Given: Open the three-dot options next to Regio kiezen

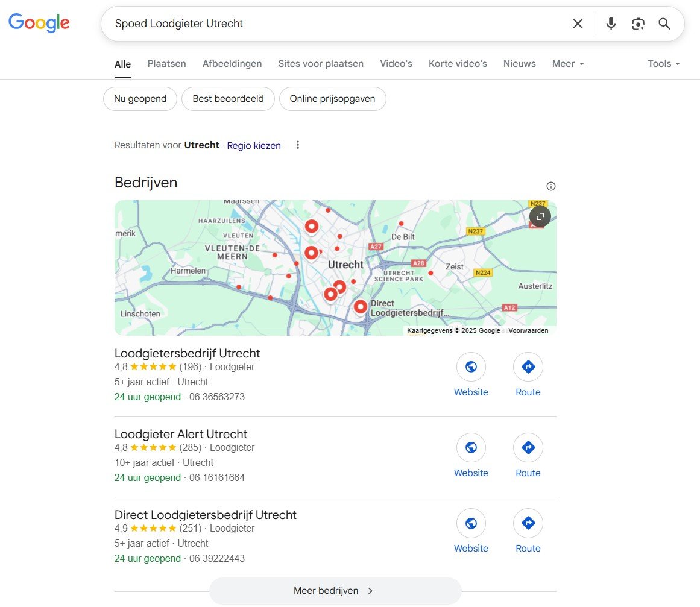Looking at the screenshot, I should [x=298, y=145].
